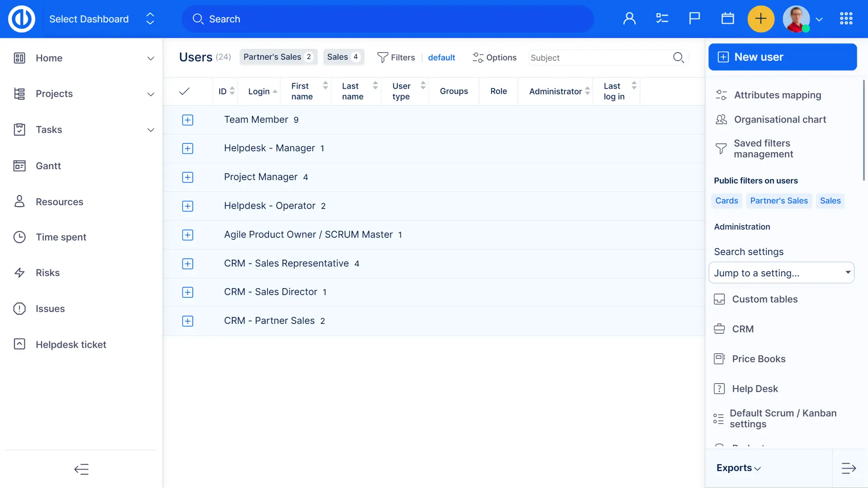The image size is (868, 488).
Task: Toggle the Partner's Sales filter tag
Action: point(278,57)
